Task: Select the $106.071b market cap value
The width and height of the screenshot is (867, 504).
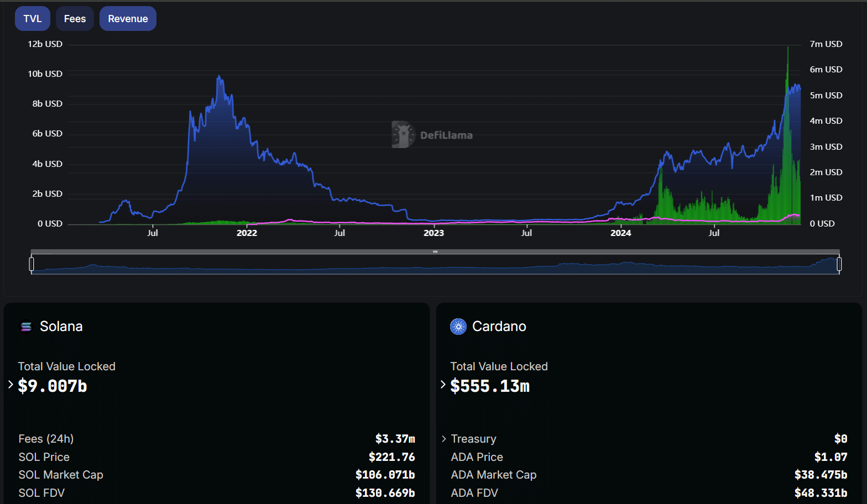Action: (385, 475)
